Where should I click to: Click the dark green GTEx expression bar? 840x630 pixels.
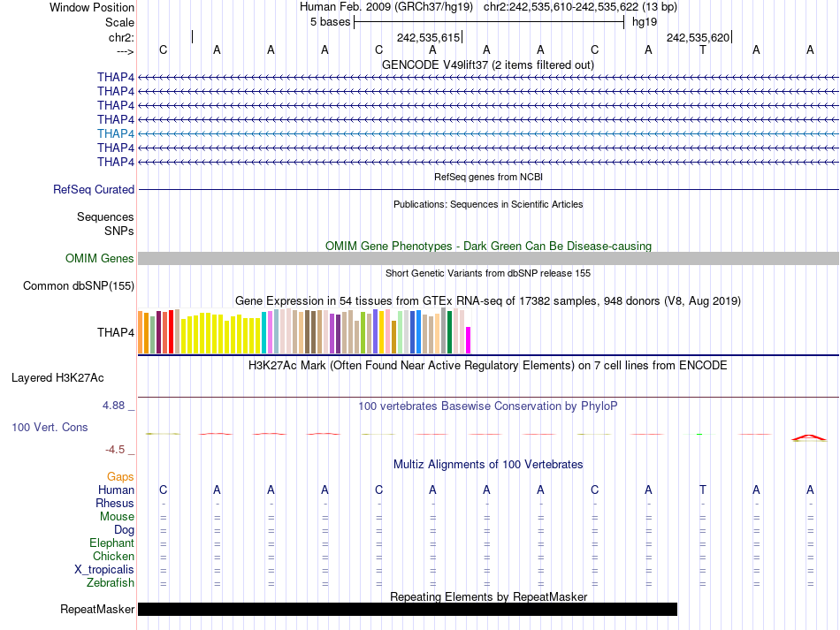450,331
